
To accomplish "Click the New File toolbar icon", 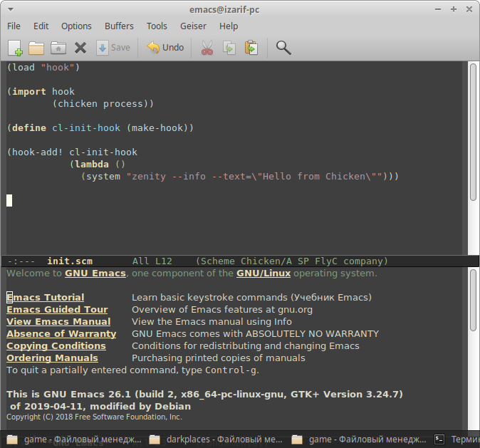I will [x=15, y=48].
